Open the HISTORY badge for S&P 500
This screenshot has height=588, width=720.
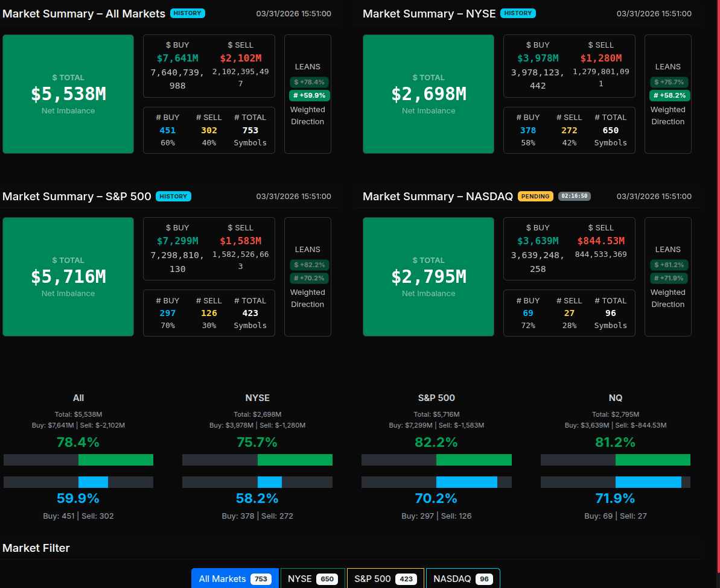coord(173,196)
